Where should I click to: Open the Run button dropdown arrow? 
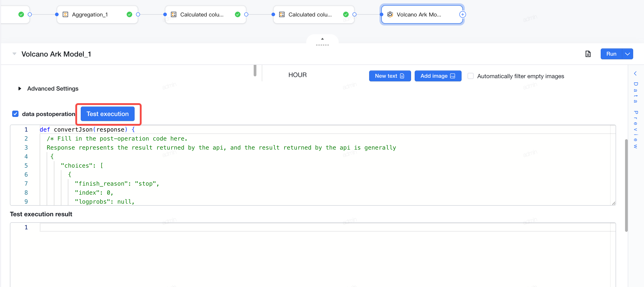[x=628, y=54]
